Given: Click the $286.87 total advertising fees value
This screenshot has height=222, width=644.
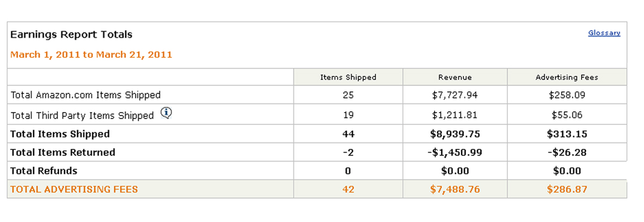Looking at the screenshot, I should pos(566,190).
